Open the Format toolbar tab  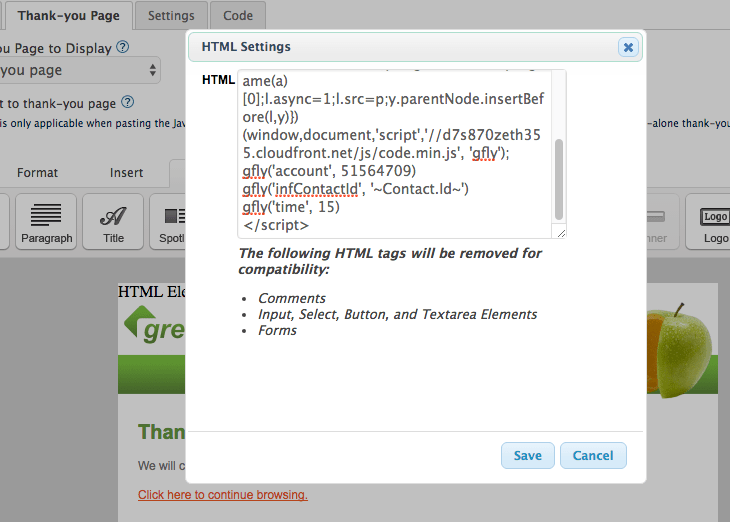coord(37,173)
